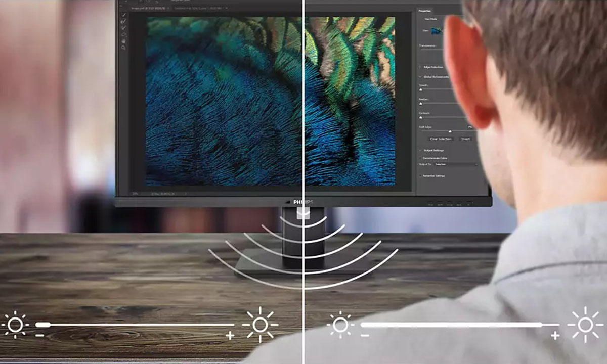Click the Clear Selection button
This screenshot has height=364, width=607.
[x=440, y=139]
